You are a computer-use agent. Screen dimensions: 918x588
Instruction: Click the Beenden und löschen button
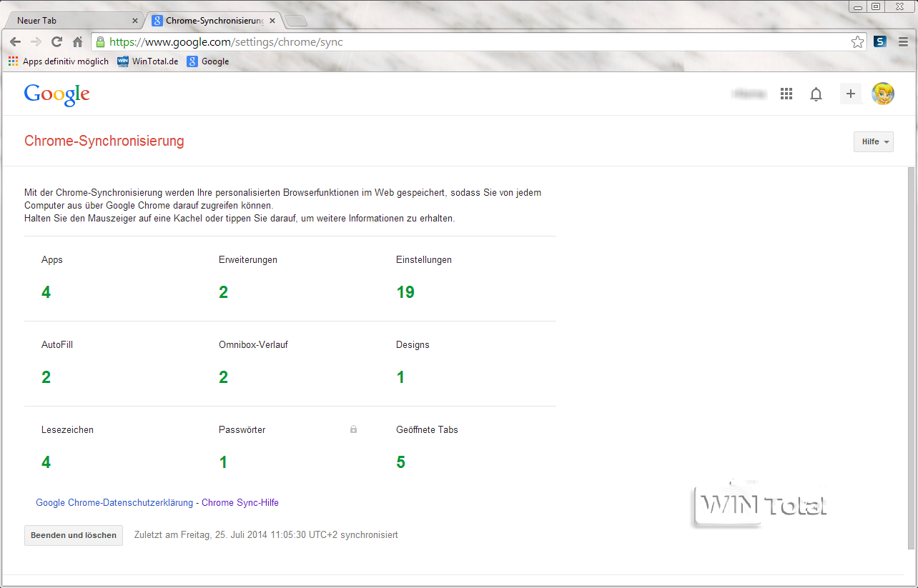(74, 535)
